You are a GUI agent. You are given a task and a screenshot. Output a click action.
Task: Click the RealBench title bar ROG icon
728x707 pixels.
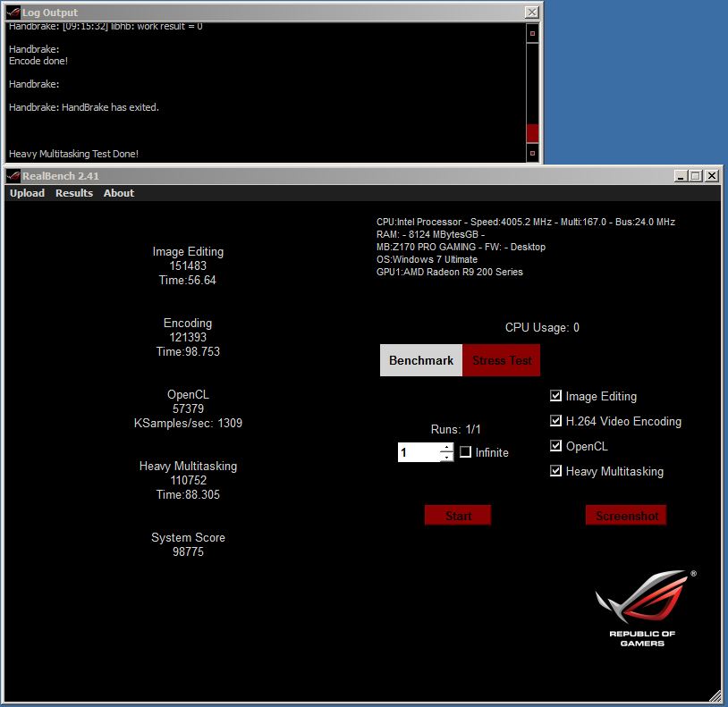pyautogui.click(x=14, y=176)
